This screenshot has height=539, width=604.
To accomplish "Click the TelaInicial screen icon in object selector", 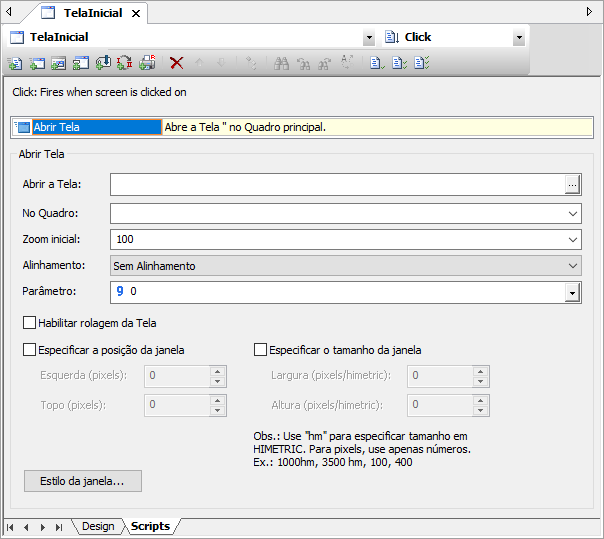I will point(16,37).
